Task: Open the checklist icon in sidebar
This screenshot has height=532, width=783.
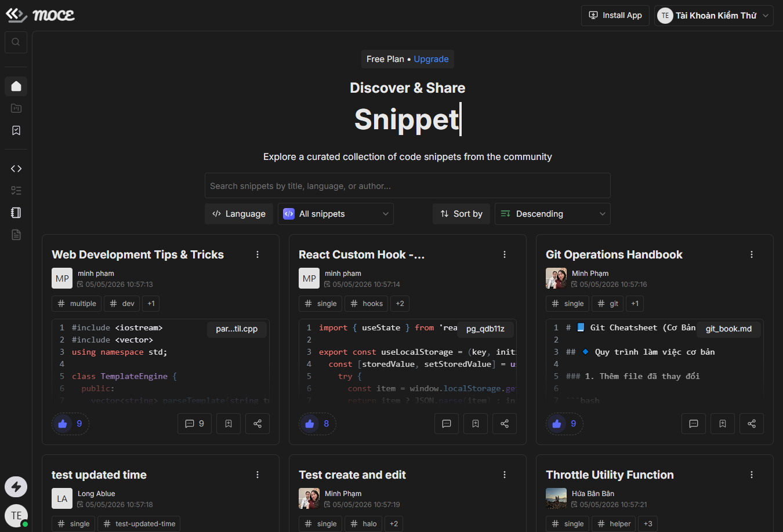Action: 16,191
